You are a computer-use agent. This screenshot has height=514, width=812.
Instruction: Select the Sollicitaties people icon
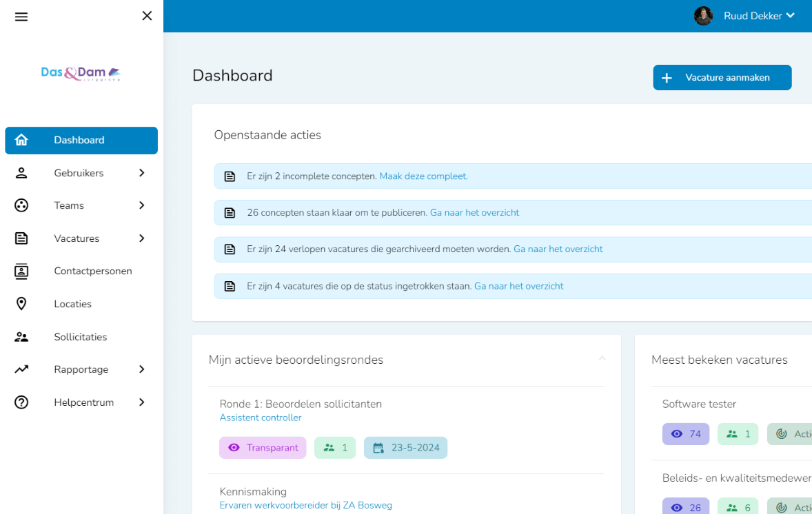pyautogui.click(x=21, y=336)
